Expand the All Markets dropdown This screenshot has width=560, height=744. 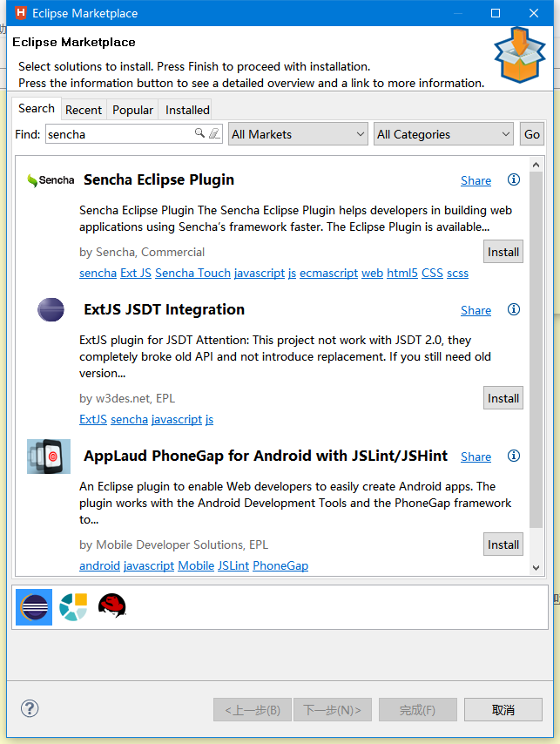[298, 134]
